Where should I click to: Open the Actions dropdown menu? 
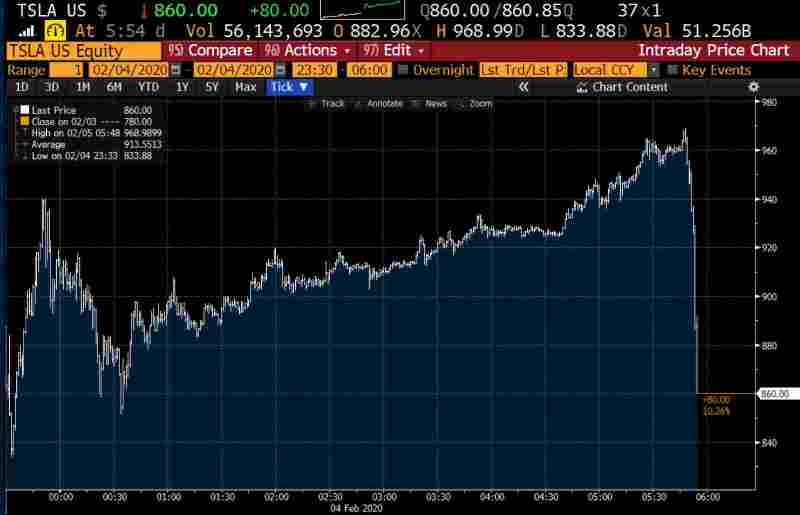click(306, 51)
